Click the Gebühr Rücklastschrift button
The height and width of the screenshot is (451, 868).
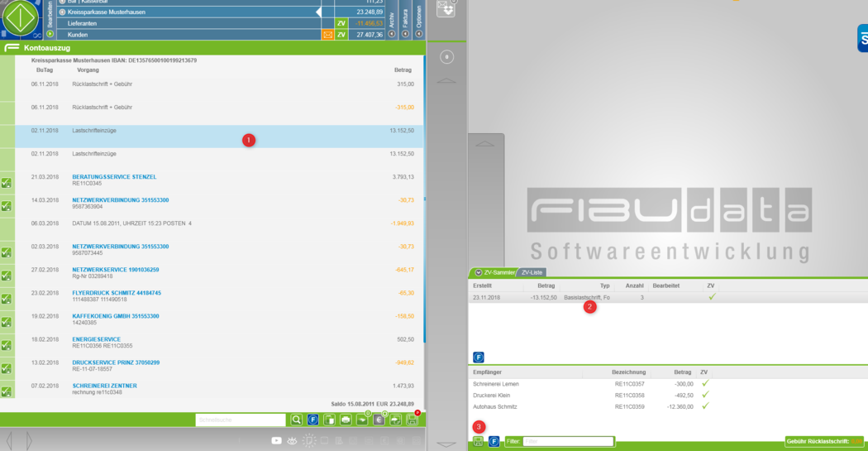click(825, 442)
